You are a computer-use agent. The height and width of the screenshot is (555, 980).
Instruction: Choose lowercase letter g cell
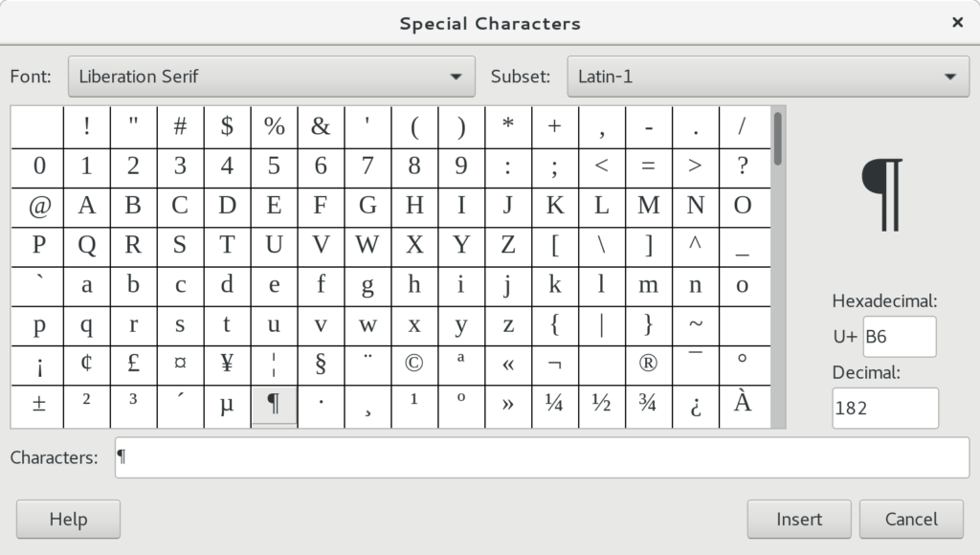367,286
